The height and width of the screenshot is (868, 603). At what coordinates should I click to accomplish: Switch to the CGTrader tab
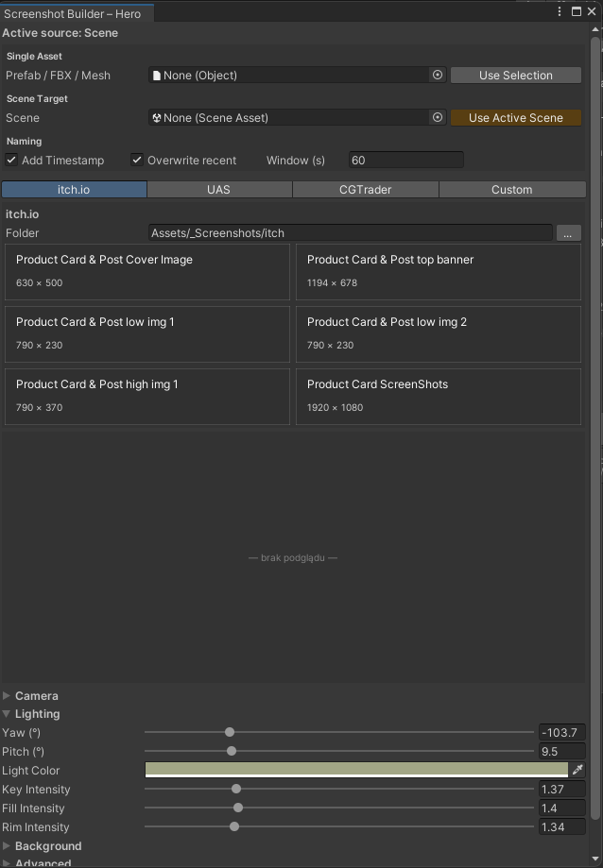point(366,190)
